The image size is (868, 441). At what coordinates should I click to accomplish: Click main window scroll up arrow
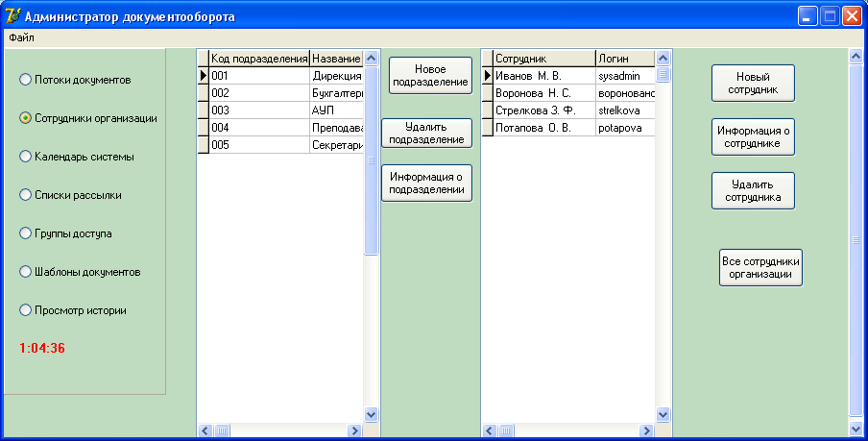coord(856,57)
